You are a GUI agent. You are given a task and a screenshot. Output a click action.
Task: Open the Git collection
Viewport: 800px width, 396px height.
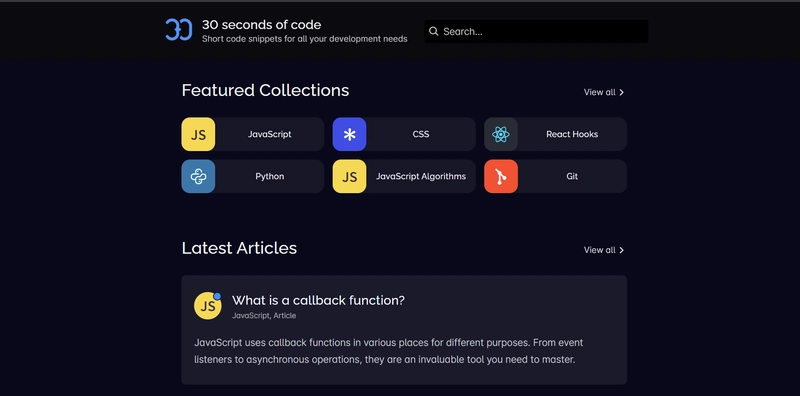(555, 176)
